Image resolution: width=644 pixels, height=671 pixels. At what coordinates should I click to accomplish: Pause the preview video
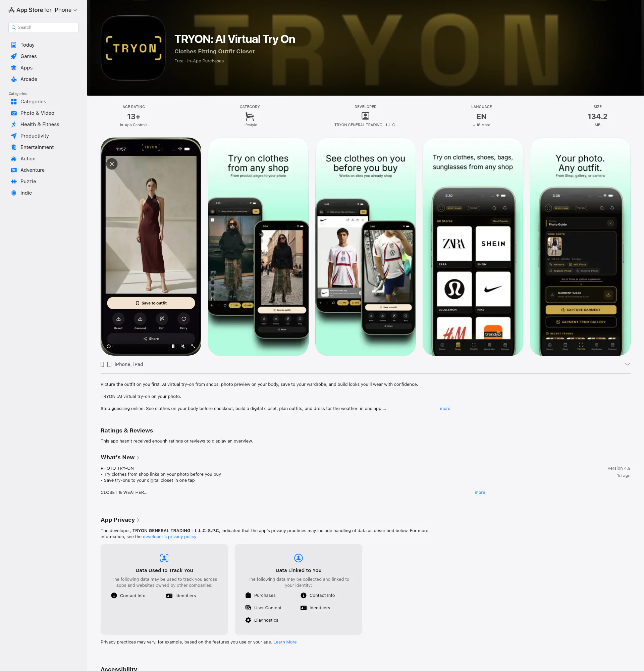(173, 347)
